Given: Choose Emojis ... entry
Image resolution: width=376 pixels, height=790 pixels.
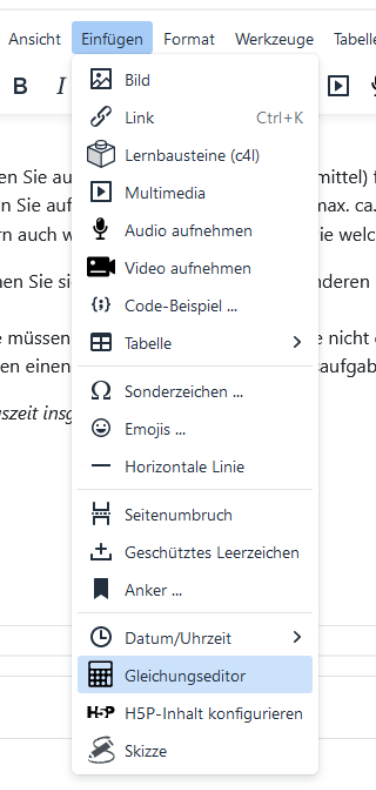Looking at the screenshot, I should tap(195, 429).
